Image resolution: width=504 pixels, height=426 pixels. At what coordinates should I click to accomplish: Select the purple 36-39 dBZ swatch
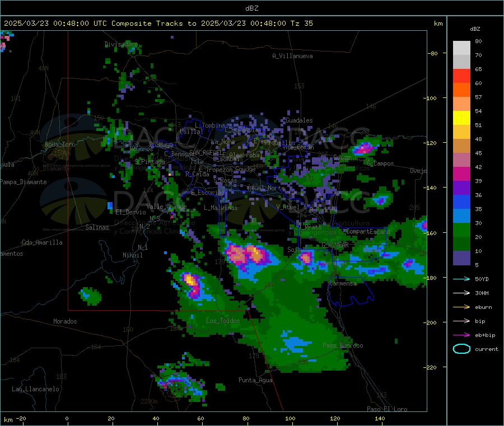pyautogui.click(x=461, y=188)
